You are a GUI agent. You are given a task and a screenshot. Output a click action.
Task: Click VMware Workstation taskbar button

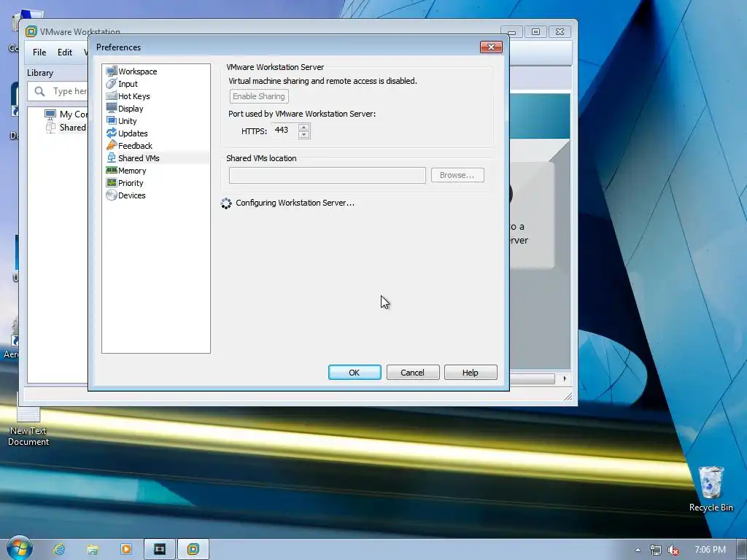click(193, 550)
